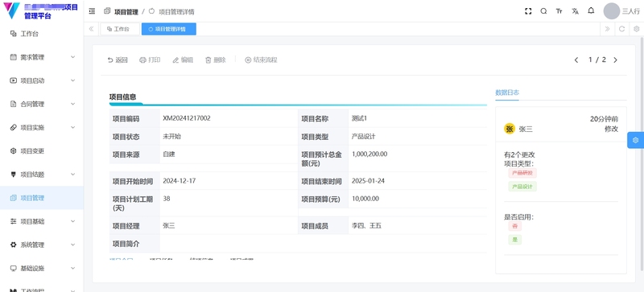Click the tab bar refresh icon

pos(621,29)
